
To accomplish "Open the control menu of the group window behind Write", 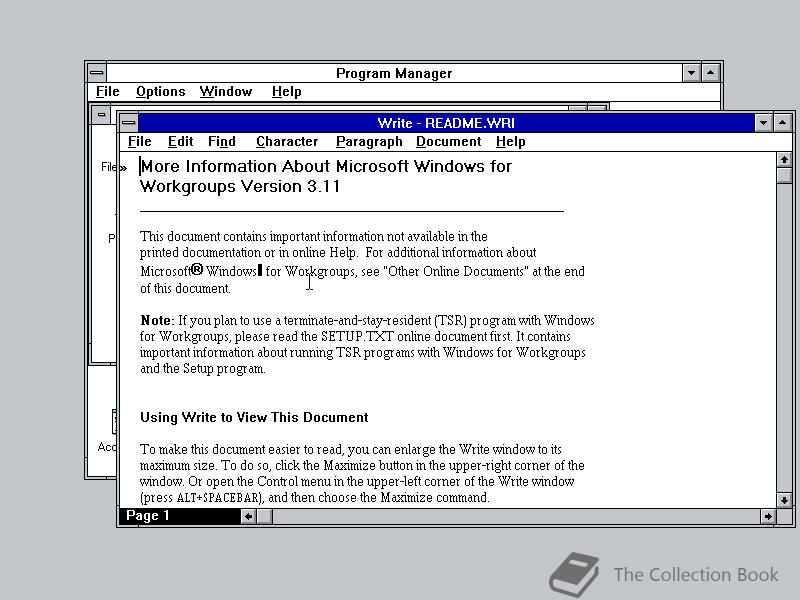I will (x=102, y=114).
